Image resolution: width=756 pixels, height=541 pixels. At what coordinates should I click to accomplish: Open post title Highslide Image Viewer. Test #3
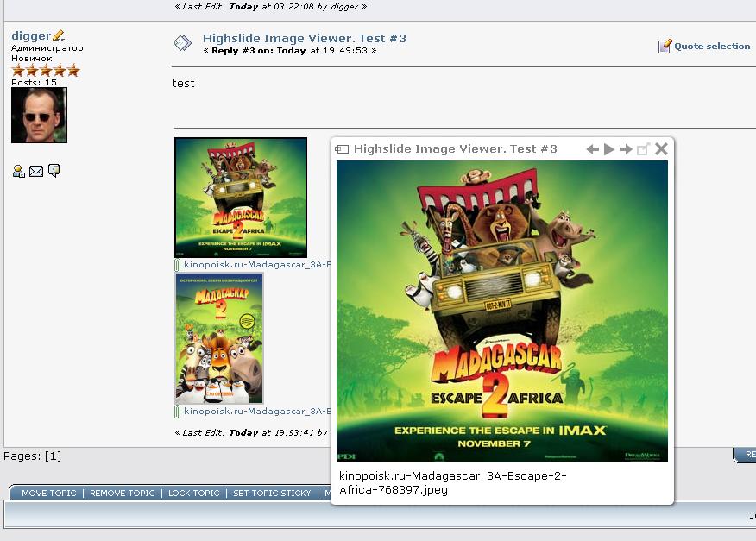tap(305, 38)
